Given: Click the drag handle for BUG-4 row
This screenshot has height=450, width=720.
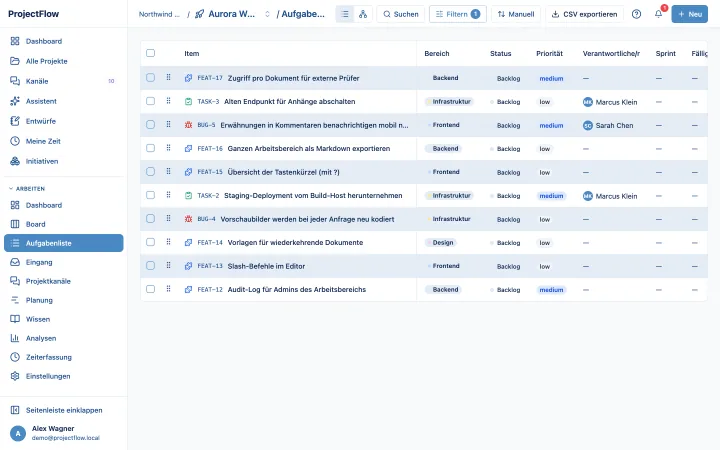Looking at the screenshot, I should click(x=169, y=219).
